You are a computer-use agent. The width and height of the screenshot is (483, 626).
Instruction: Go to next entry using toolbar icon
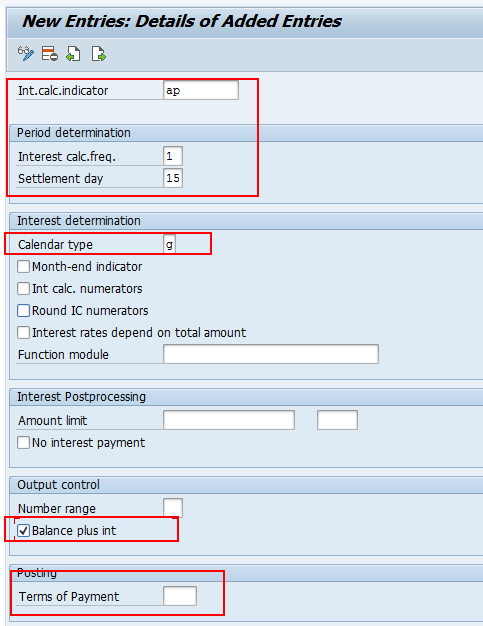click(98, 53)
